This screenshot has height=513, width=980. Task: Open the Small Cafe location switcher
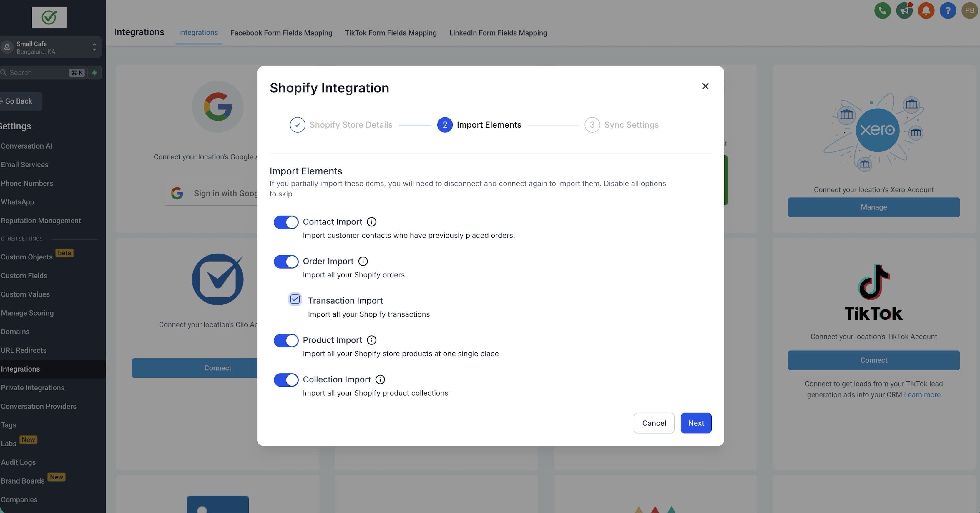[x=50, y=47]
